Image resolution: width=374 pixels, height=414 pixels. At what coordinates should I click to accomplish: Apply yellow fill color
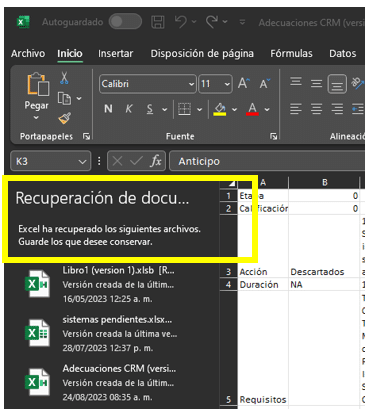click(x=220, y=109)
